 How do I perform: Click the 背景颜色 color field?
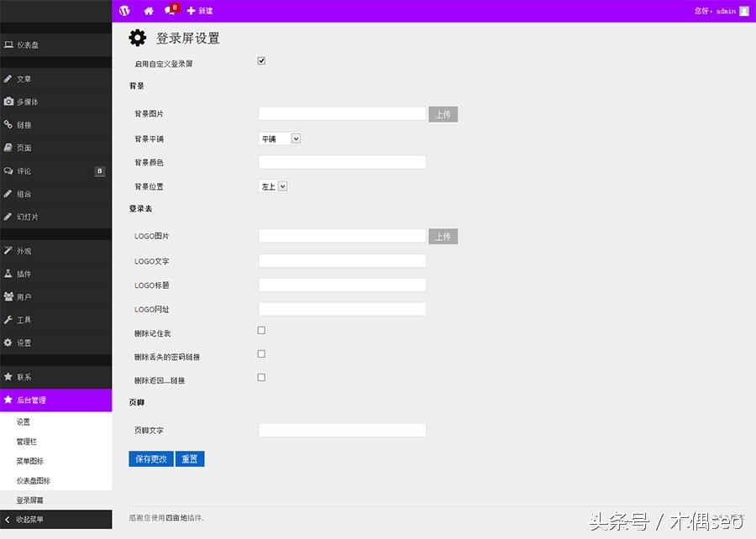pyautogui.click(x=342, y=162)
